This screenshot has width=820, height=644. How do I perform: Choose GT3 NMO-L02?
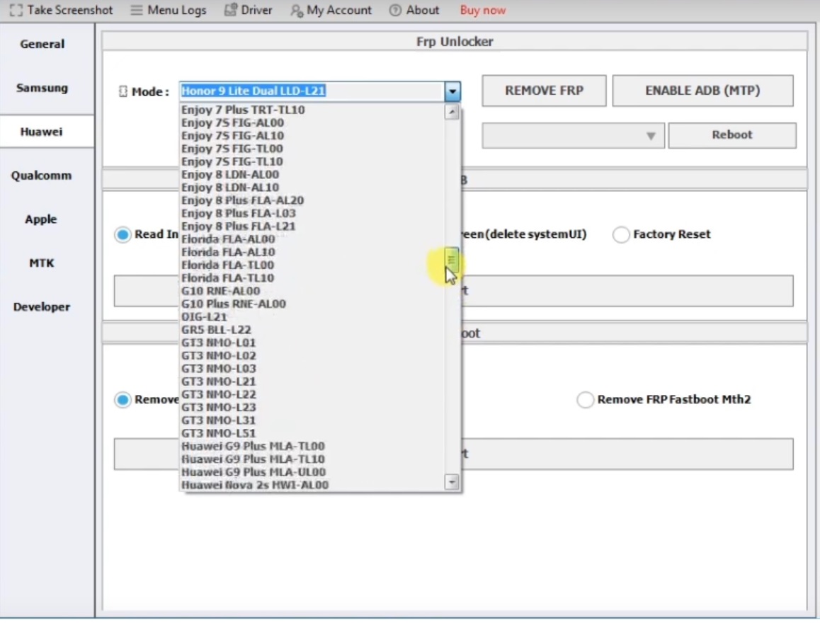312,355
